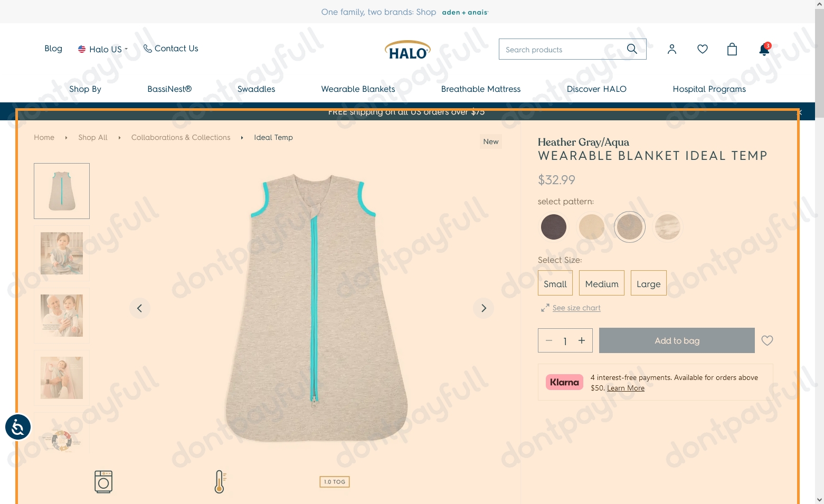The image size is (824, 504).
Task: Decrease quantity with minus button
Action: coord(549,340)
